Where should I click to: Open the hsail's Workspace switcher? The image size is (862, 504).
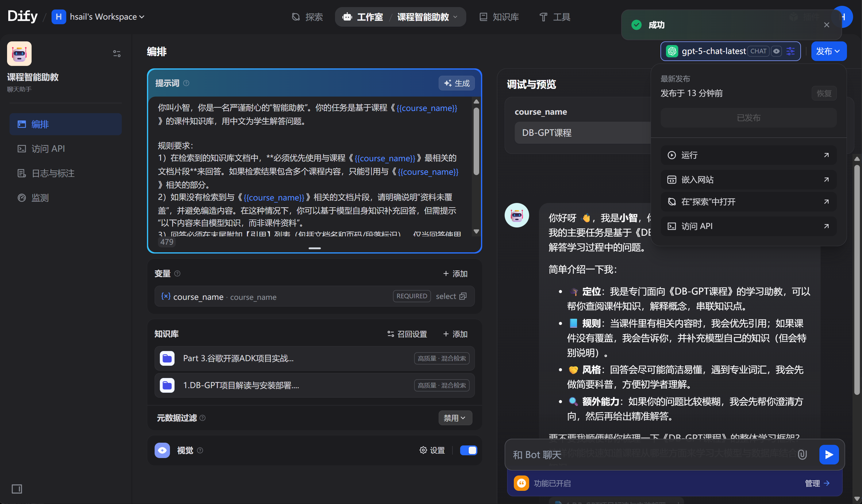pos(98,17)
